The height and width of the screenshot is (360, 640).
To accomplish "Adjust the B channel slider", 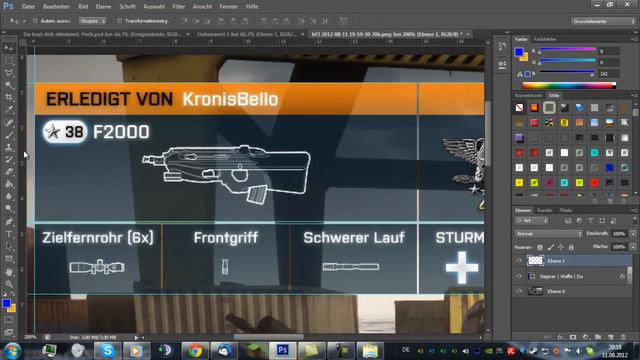I will point(567,73).
